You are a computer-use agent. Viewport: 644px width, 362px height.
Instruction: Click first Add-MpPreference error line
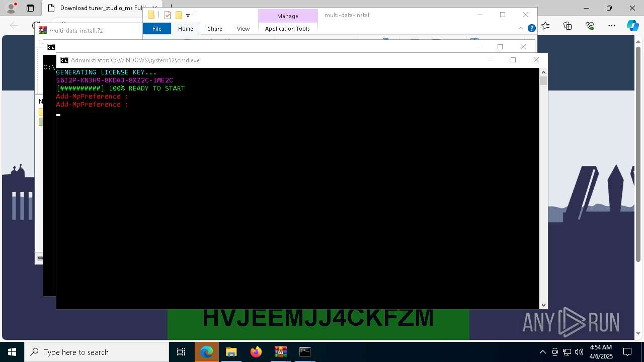(92, 97)
